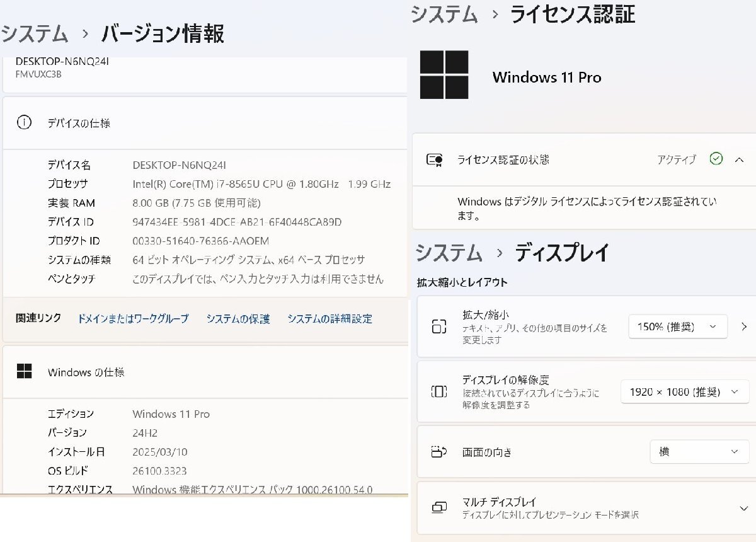Select the 8.00 GB RAM value

point(197,203)
